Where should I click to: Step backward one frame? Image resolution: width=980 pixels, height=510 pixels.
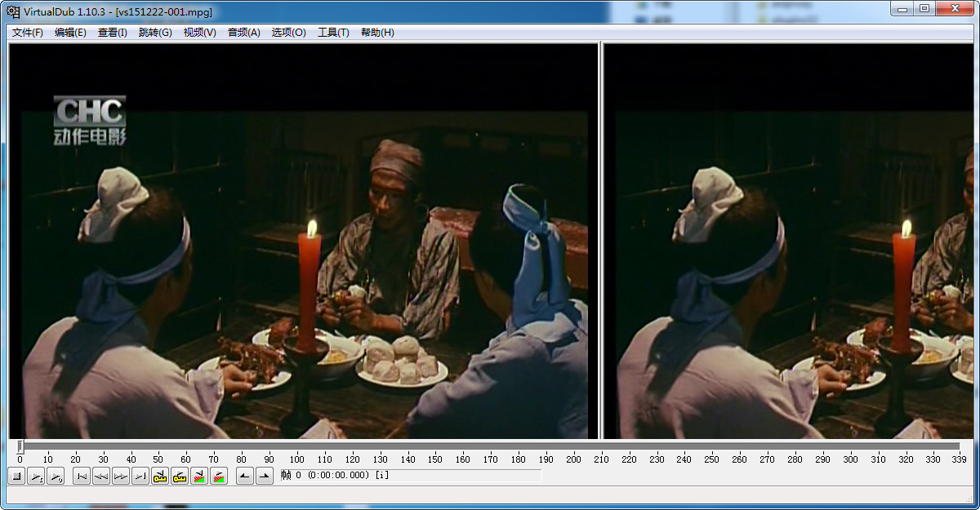click(x=101, y=476)
